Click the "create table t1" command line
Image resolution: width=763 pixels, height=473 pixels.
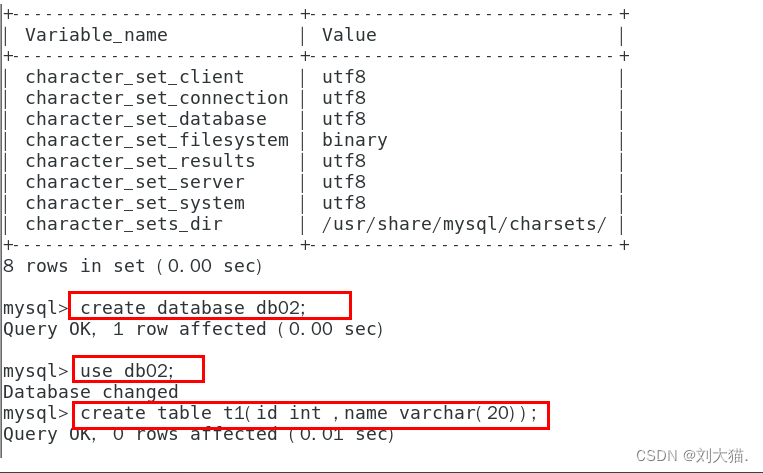310,413
